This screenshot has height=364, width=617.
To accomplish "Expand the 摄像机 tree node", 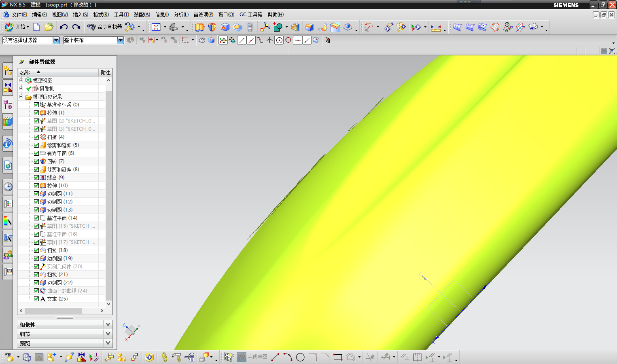I will point(21,88).
